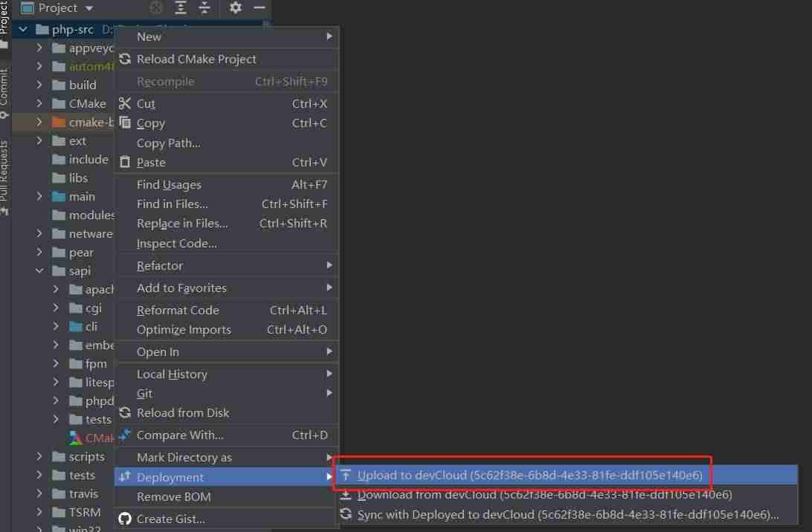
Task: Click the orange cmake-b folder icon
Action: (x=59, y=122)
